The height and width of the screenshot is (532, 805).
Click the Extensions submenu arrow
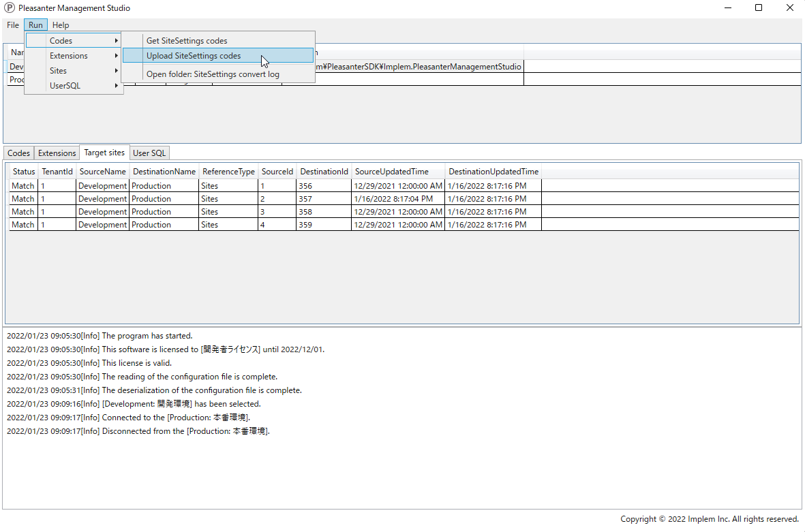click(117, 55)
